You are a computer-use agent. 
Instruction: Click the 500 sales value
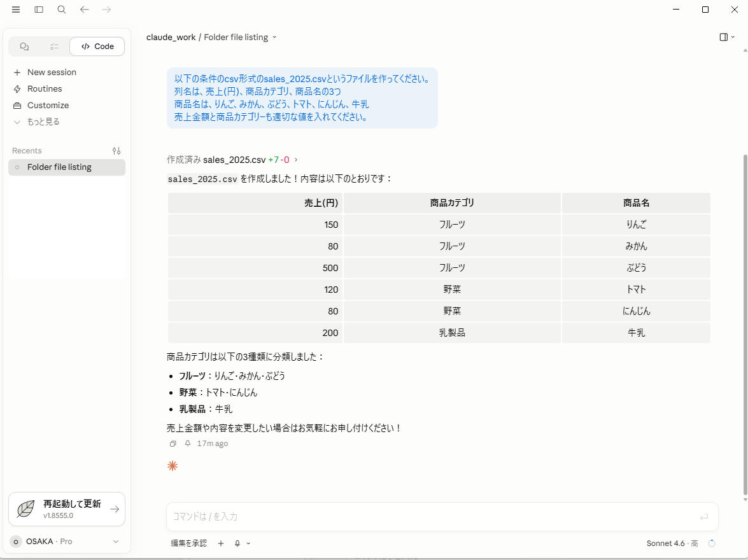pos(330,268)
